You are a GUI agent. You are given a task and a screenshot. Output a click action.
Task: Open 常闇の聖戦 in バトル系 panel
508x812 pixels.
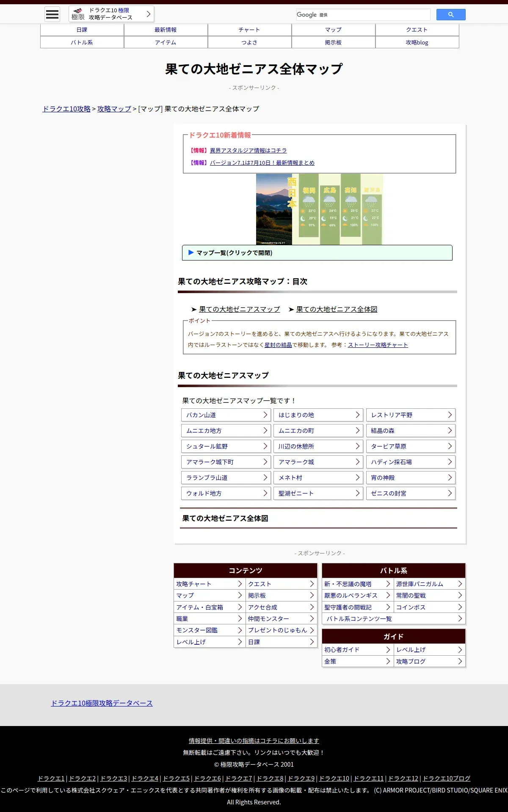[430, 596]
